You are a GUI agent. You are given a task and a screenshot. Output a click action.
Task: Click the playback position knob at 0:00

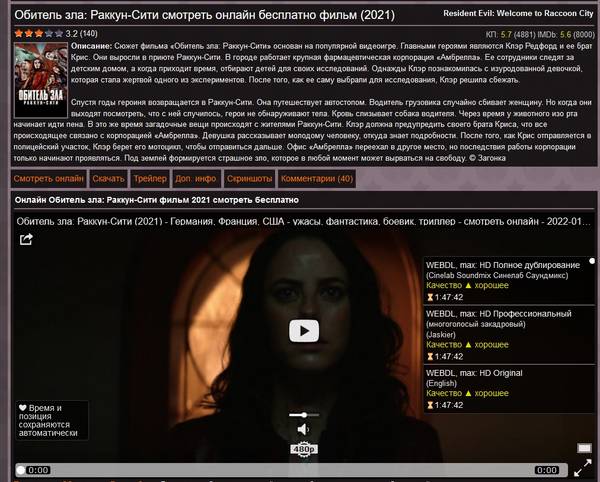tap(21, 470)
